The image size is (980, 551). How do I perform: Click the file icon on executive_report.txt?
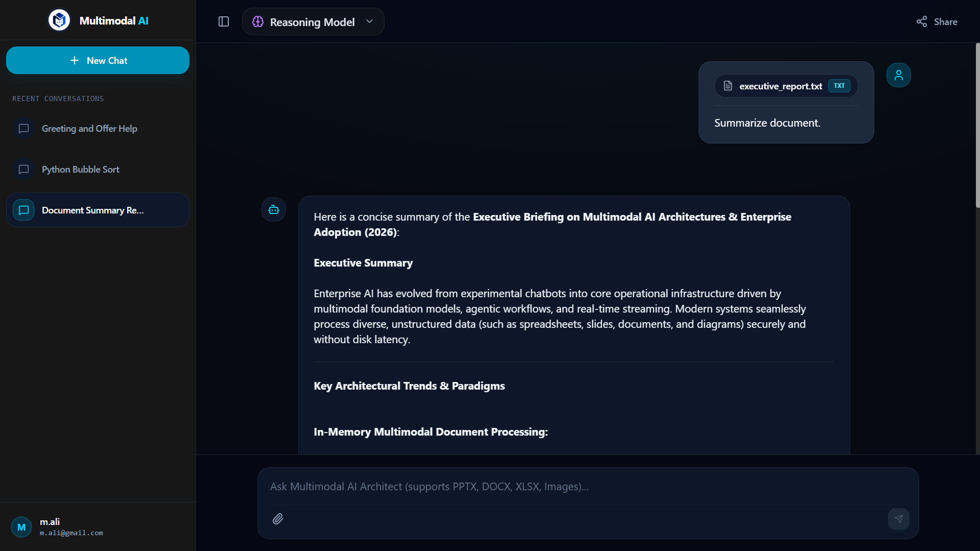tap(728, 86)
